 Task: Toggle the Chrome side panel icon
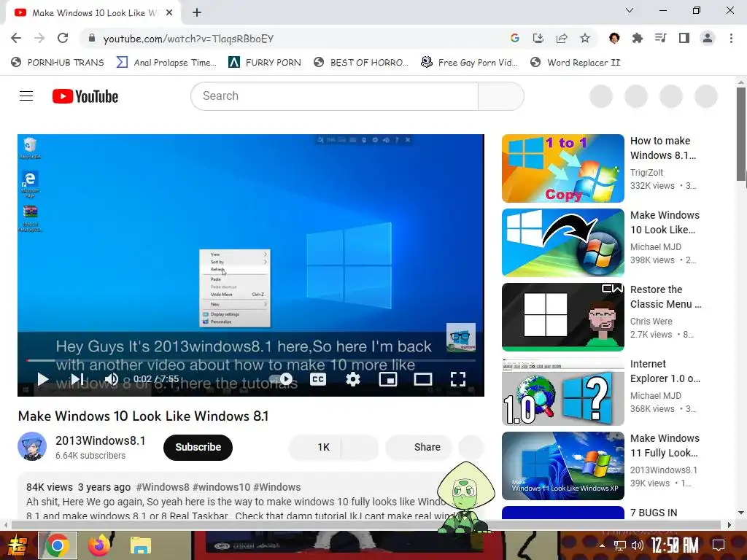[684, 39]
